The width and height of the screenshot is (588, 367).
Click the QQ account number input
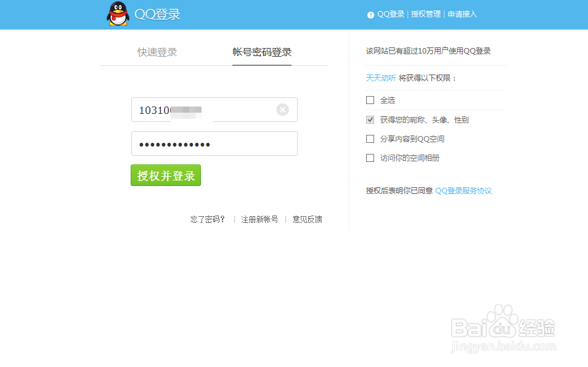coord(214,110)
